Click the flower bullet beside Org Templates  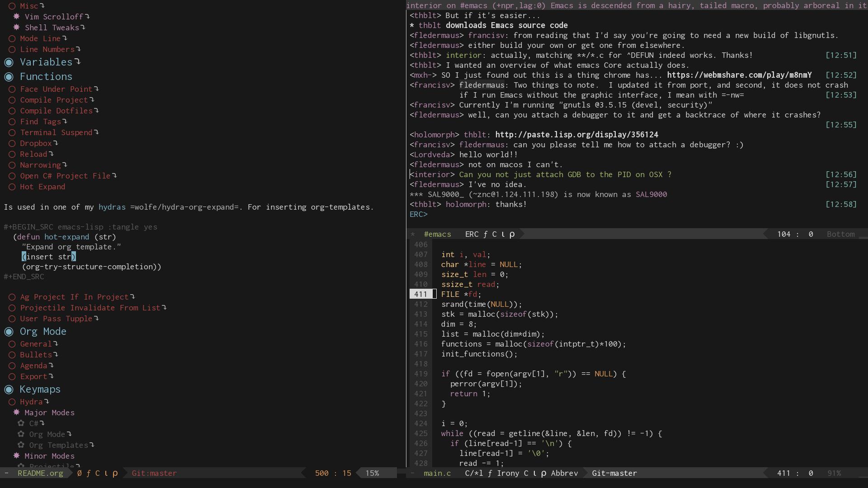pyautogui.click(x=21, y=445)
